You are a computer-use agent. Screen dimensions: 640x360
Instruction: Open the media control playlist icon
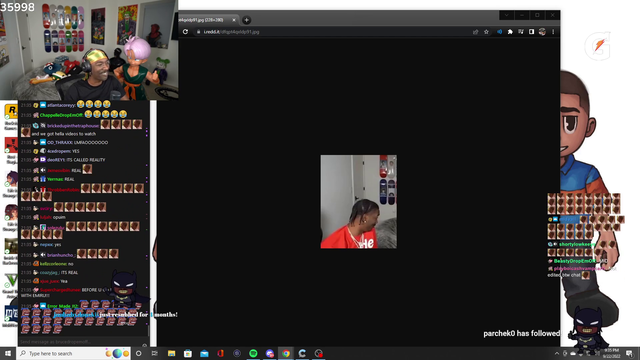click(x=521, y=32)
